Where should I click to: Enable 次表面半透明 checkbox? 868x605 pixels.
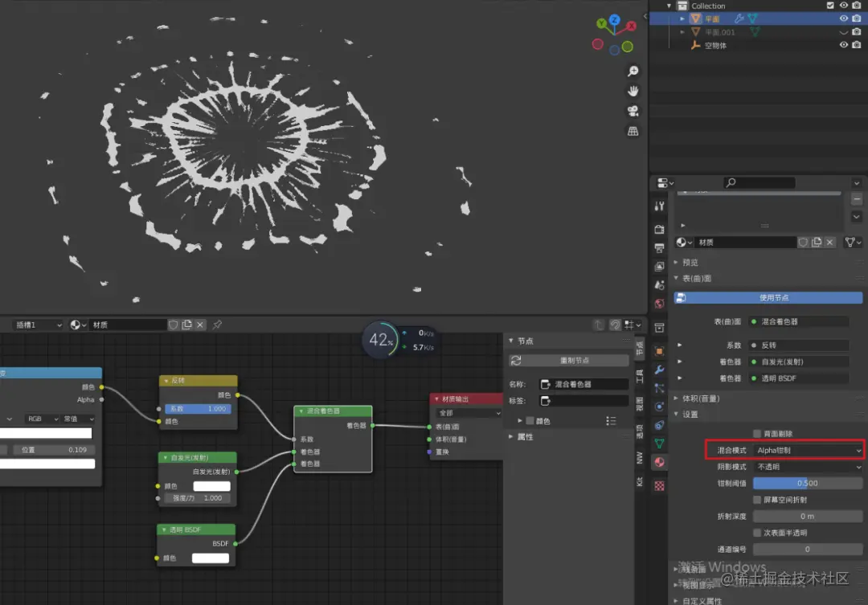(x=757, y=533)
